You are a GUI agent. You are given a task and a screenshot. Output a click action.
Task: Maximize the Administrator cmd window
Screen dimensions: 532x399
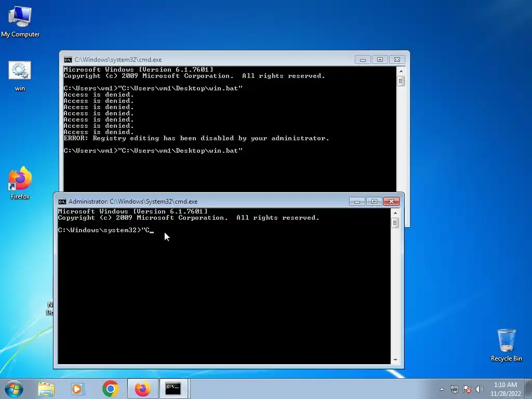374,202
